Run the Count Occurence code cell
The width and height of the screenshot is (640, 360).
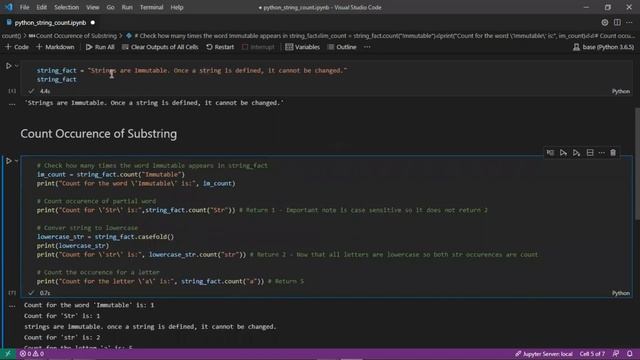[x=8, y=161]
